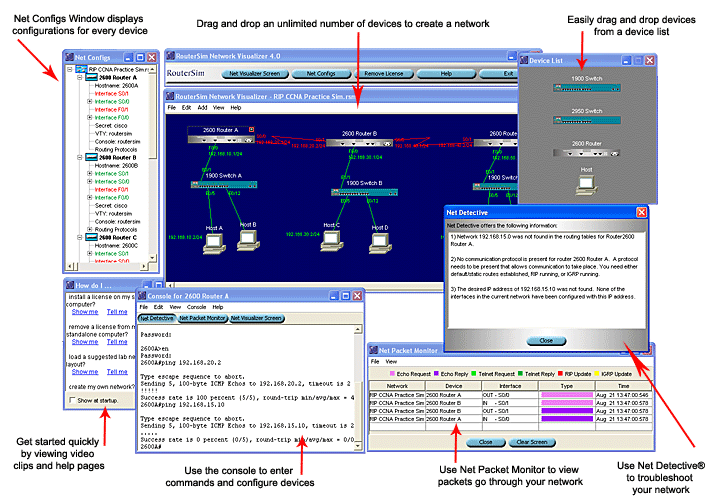Select the 2600 Router A device on the network canvas
This screenshot has width=720, height=504.
[220, 139]
